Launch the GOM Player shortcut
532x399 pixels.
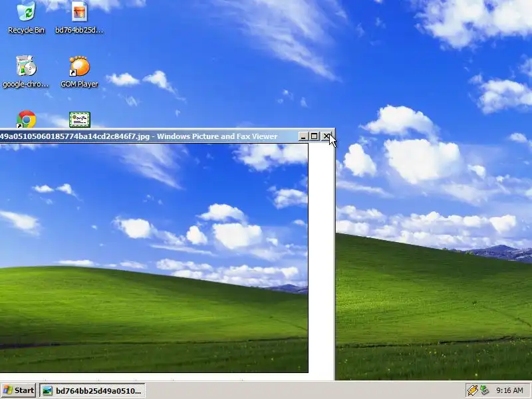click(x=79, y=72)
